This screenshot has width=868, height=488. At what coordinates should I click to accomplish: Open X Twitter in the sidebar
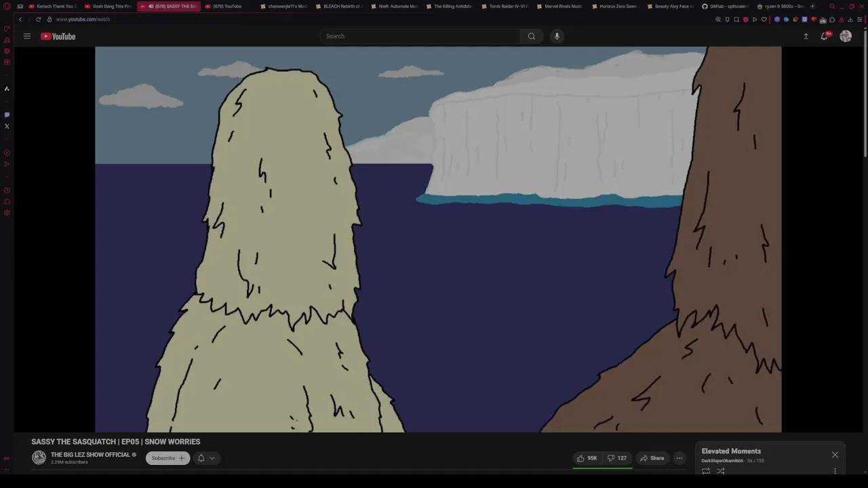pyautogui.click(x=7, y=126)
